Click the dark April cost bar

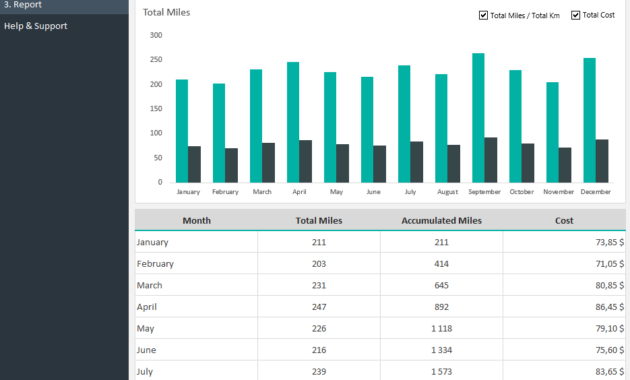point(305,161)
